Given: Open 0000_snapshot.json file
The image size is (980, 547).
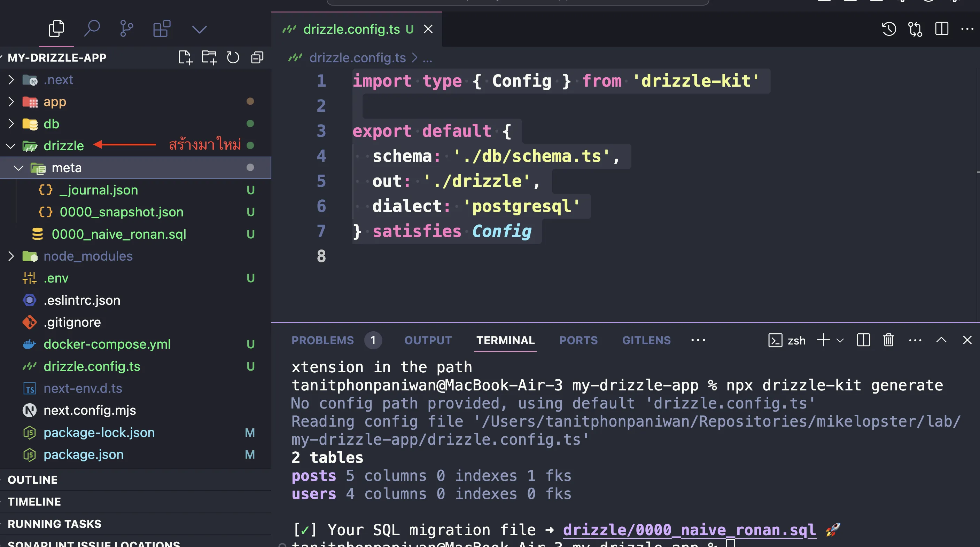Looking at the screenshot, I should [x=135, y=212].
